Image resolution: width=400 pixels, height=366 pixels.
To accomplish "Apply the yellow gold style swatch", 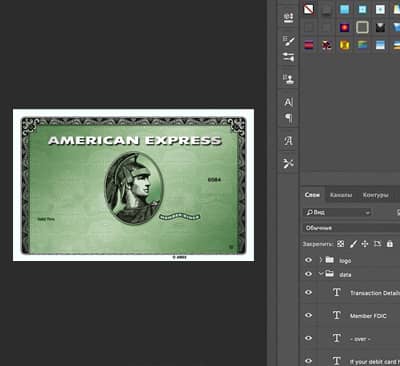I will click(344, 45).
